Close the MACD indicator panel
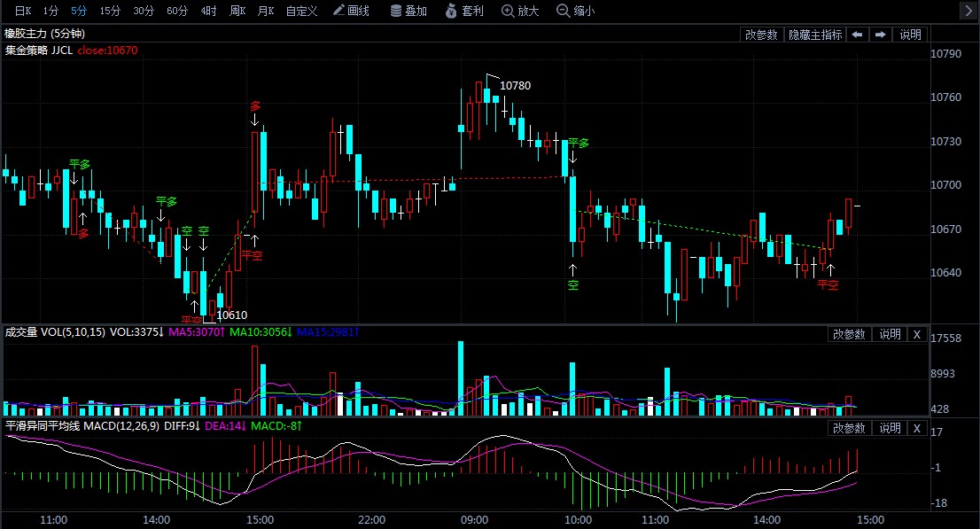The width and height of the screenshot is (980, 529). pos(917,428)
